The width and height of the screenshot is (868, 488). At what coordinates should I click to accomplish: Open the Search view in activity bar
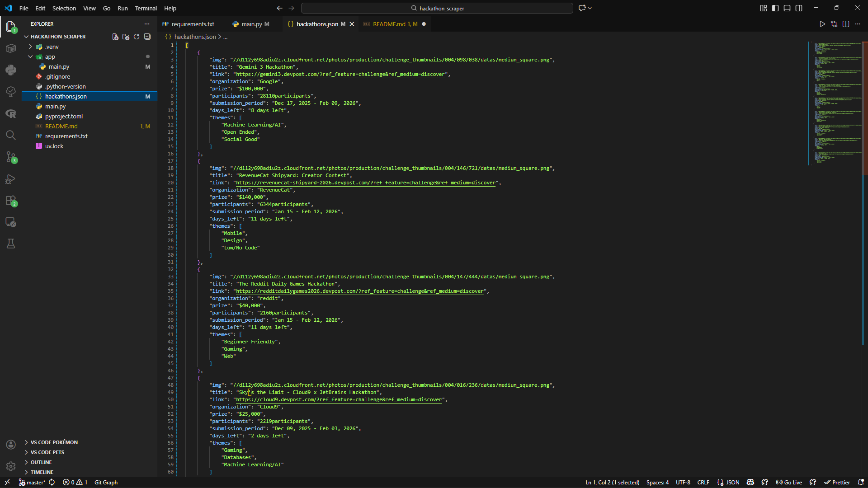click(11, 135)
